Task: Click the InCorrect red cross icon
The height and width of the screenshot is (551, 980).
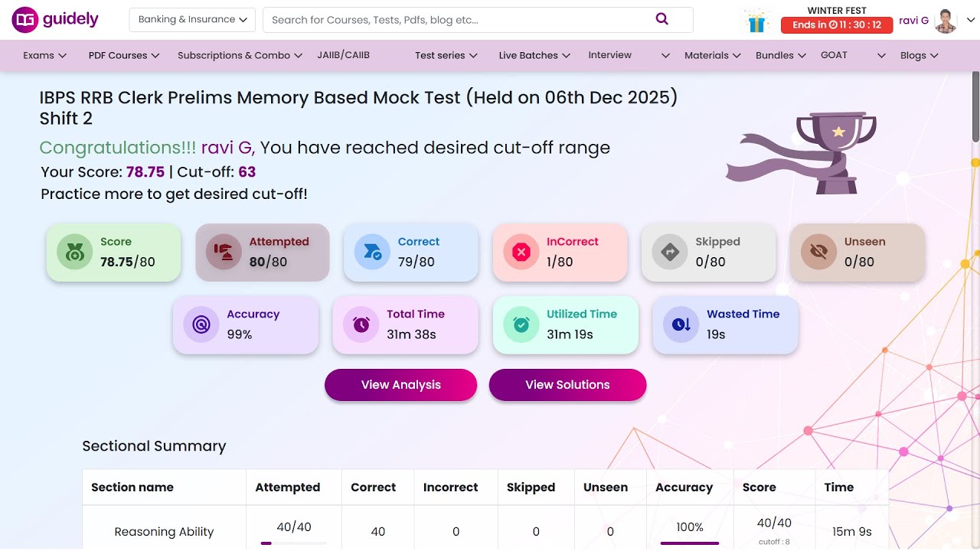Action: coord(521,252)
